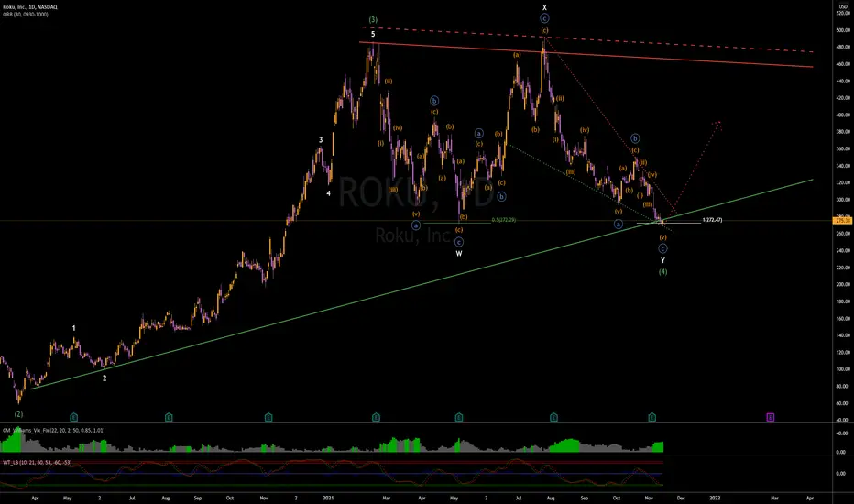The width and height of the screenshot is (854, 504).
Task: Click the 0.5(272.29) Fibonacci level label
Action: click(503, 220)
